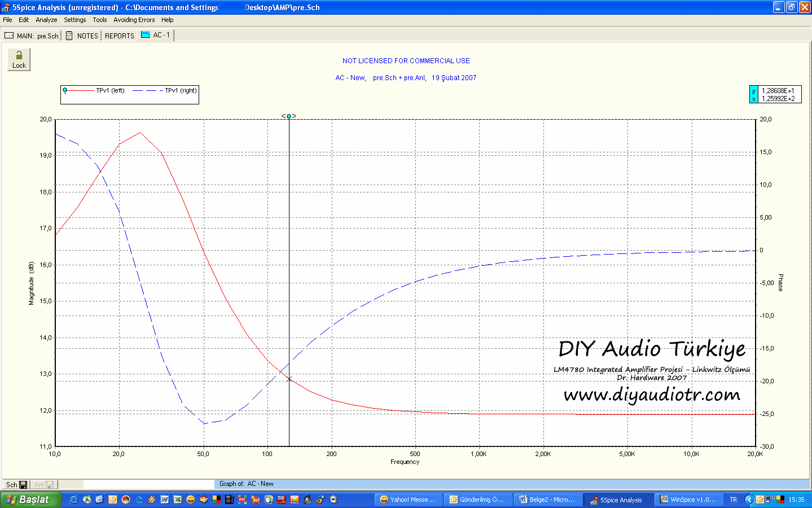Launch Internet Explorer from quick launch

pos(73,500)
